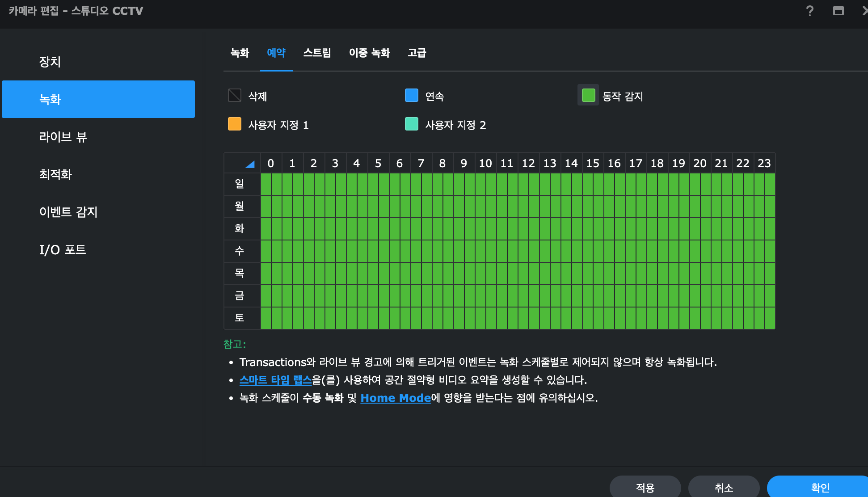
Task: Select the blue 연속 recording swatch
Action: pyautogui.click(x=411, y=95)
